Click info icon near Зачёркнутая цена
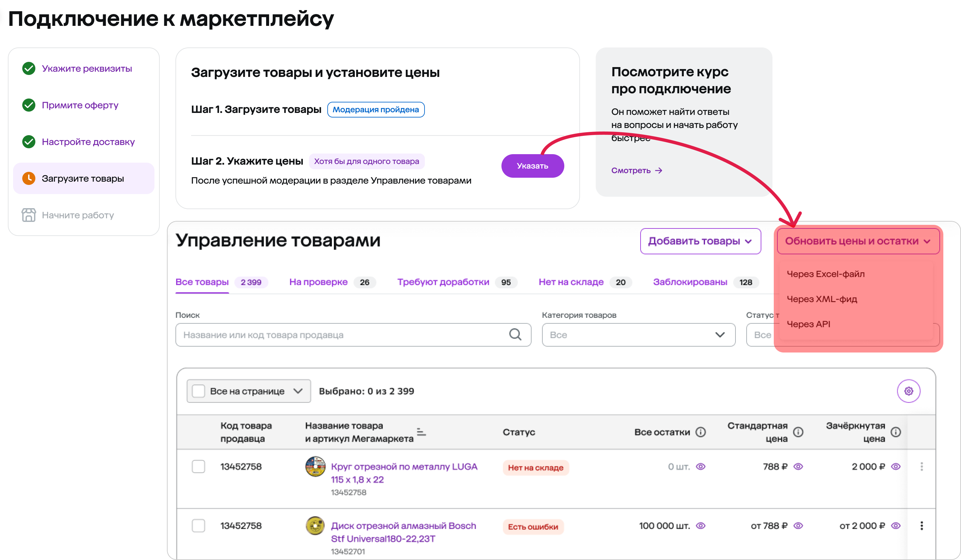The image size is (961, 560). click(x=896, y=432)
